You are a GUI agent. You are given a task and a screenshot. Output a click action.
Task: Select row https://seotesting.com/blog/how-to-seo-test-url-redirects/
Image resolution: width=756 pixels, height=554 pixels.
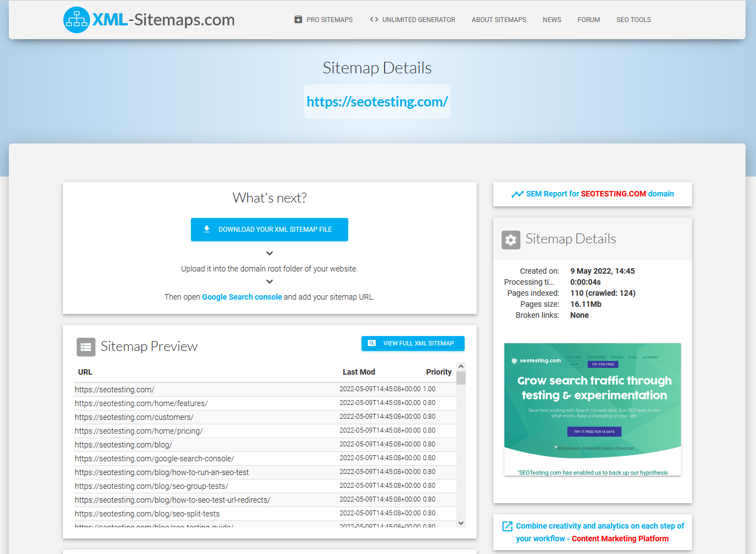[x=265, y=500]
